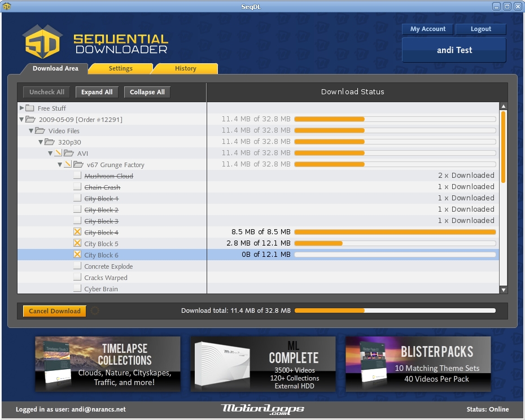This screenshot has height=420, width=525.
Task: Check the Cyber Brain checkbox
Action: pos(77,288)
